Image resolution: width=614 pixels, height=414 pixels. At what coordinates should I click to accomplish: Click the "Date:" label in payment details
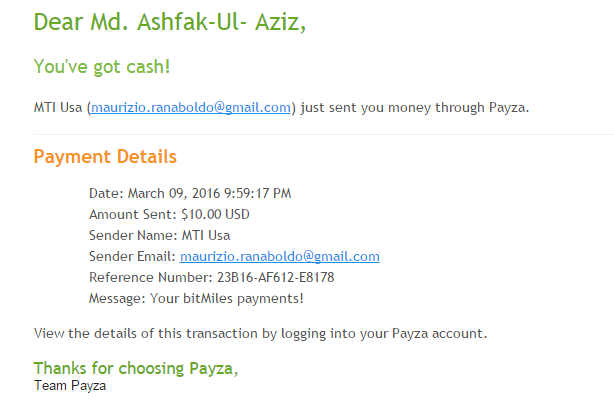105,193
